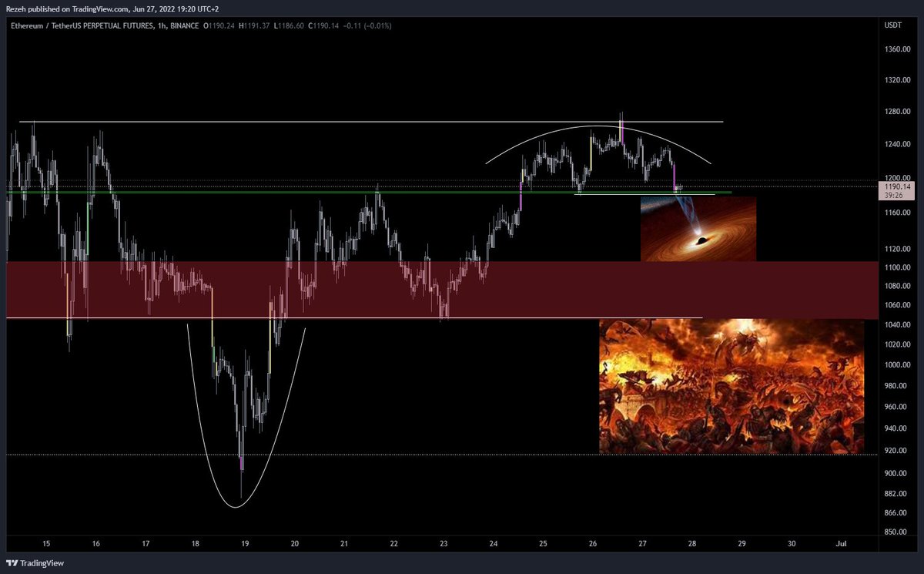Click the 1280.00 price axis label
924x574 pixels.
898,112
